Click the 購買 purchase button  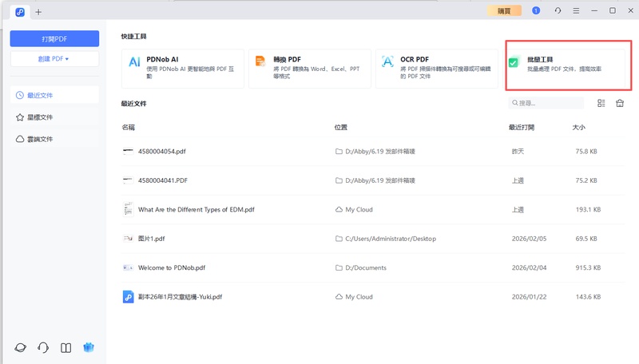point(504,10)
